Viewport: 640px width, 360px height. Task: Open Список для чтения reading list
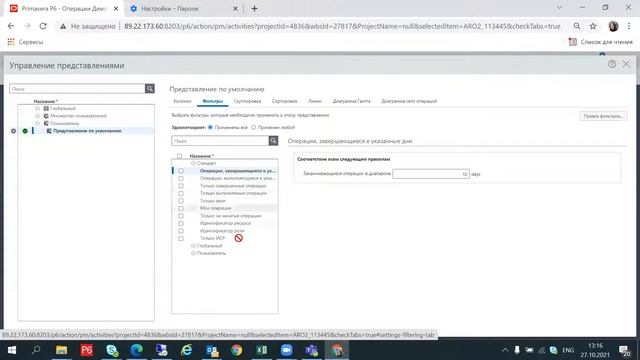tap(601, 42)
